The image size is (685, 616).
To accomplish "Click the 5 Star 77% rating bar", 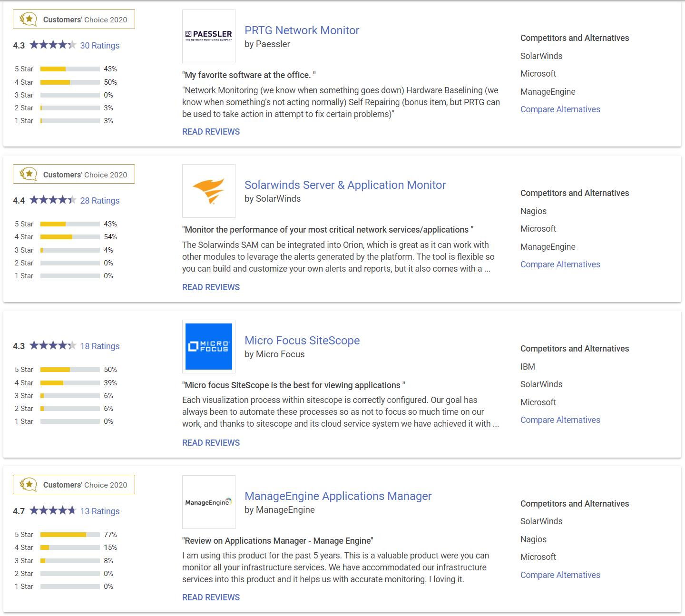I will 70,535.
